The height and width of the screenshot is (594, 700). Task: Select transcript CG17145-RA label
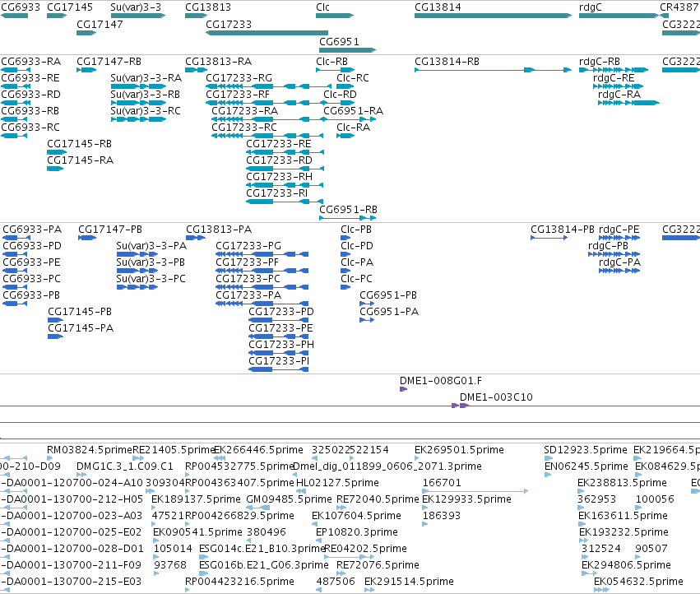click(81, 160)
